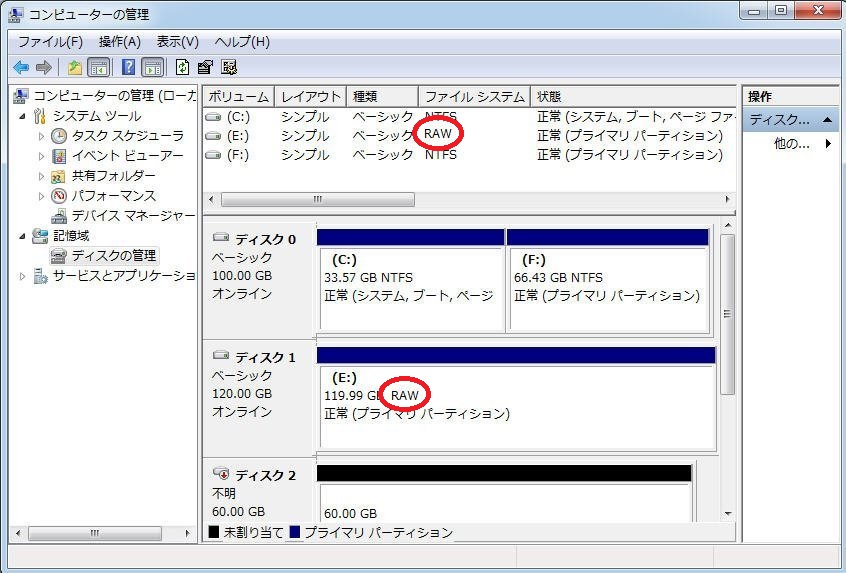Select the 60.00 GB unallocated space block
846x573 pixels.
[504, 503]
